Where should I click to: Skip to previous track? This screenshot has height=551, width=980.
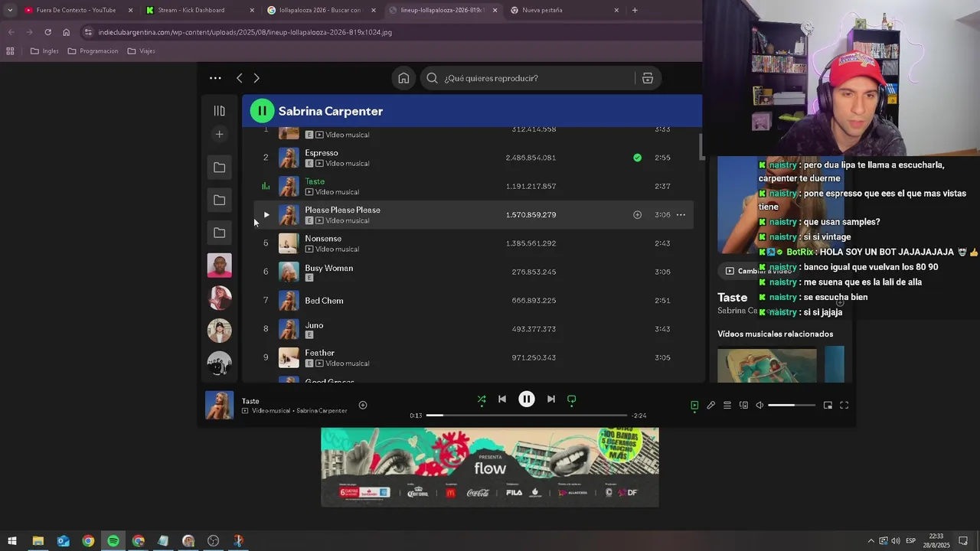502,399
